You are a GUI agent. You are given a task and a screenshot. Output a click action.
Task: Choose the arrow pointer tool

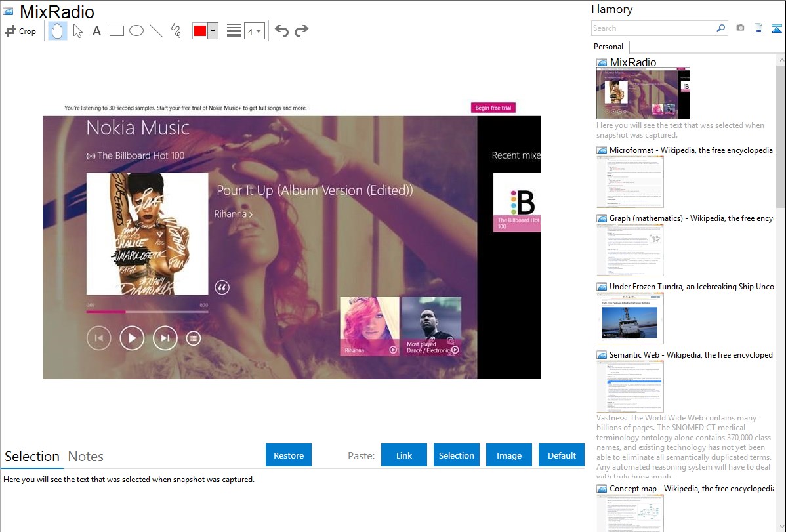click(77, 31)
